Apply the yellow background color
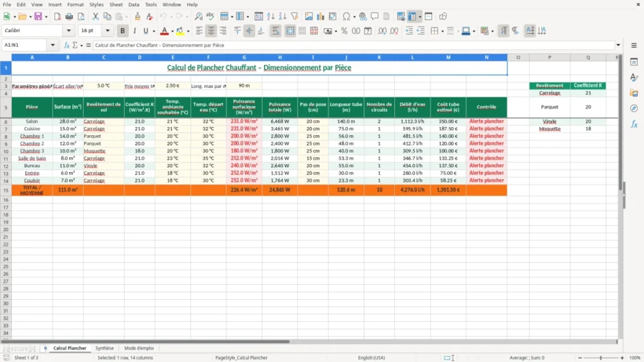 pos(180,31)
